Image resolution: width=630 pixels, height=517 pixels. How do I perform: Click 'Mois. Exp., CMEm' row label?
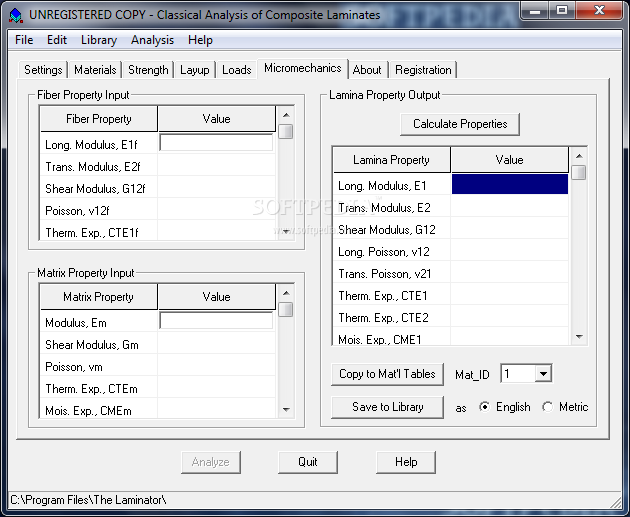click(88, 411)
